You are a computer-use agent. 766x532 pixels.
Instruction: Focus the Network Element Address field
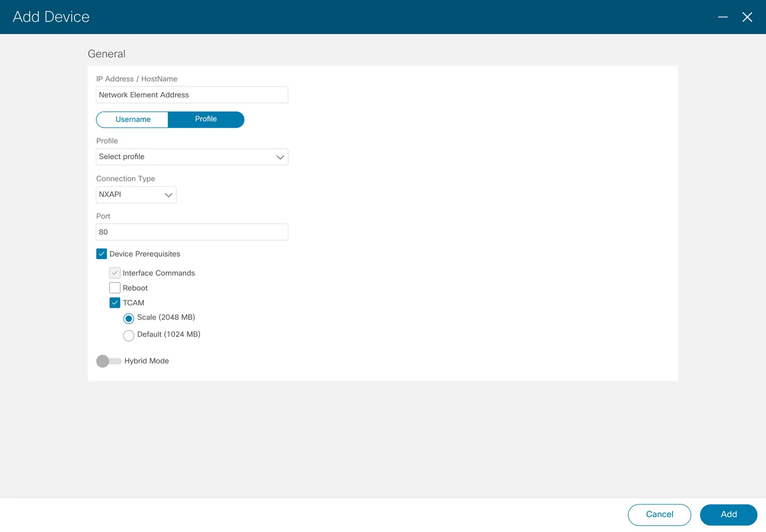192,95
